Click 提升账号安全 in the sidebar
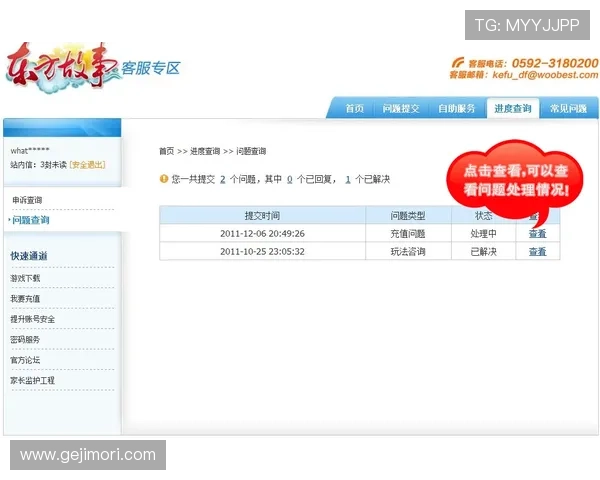The height and width of the screenshot is (480, 600). (33, 319)
